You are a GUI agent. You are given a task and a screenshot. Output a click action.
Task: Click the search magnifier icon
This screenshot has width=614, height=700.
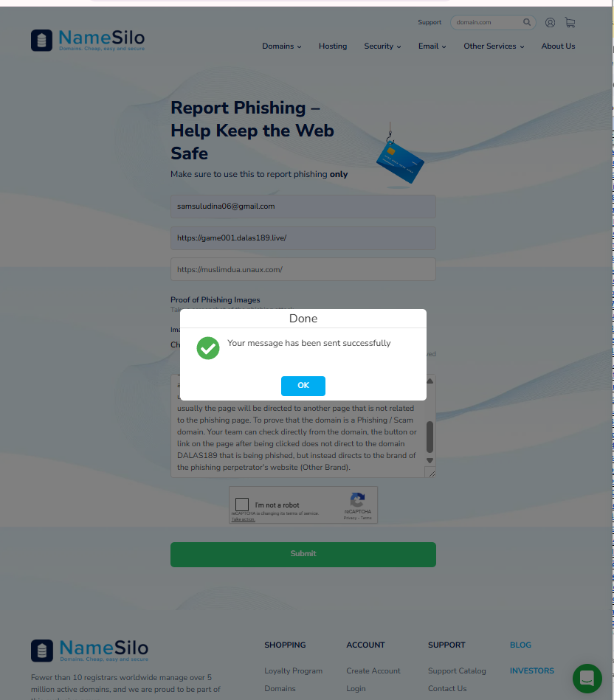point(527,22)
